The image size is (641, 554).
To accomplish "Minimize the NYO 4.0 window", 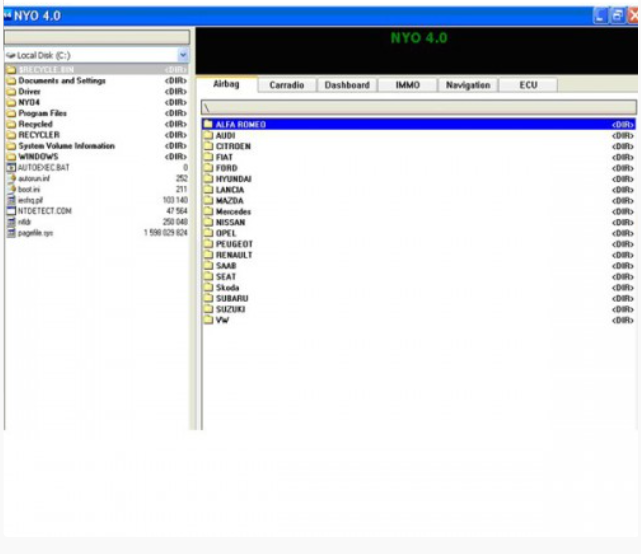I will coord(601,16).
